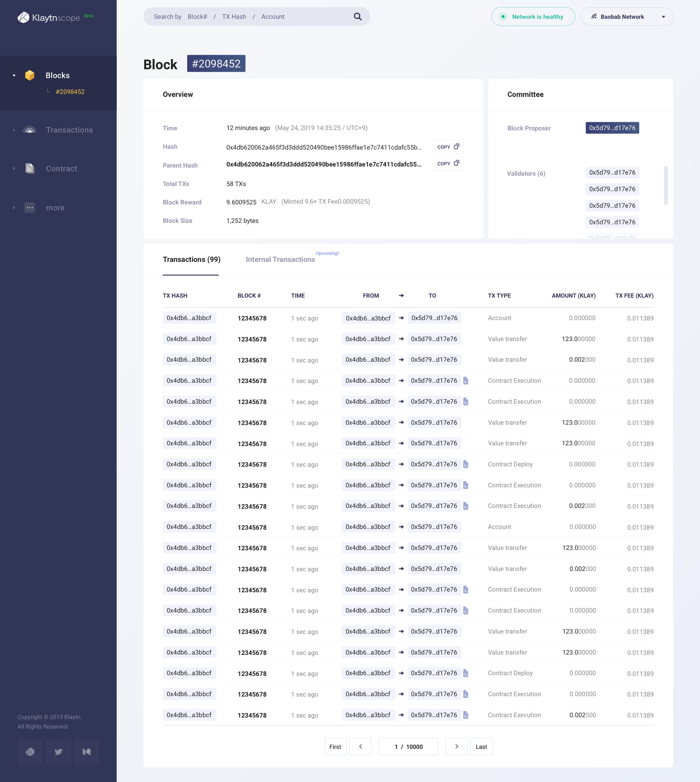Expand the Contract sidebar menu arrow
This screenshot has height=782, width=700.
(14, 168)
